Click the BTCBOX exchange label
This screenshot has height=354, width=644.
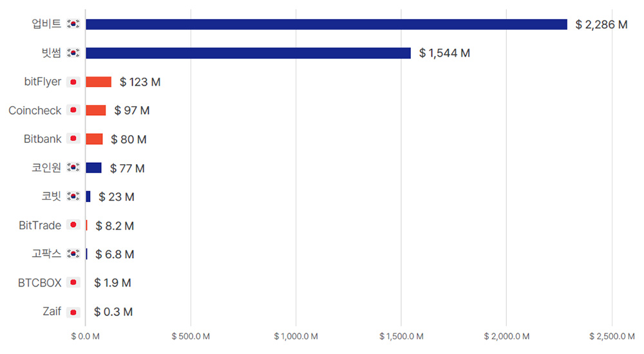point(39,283)
